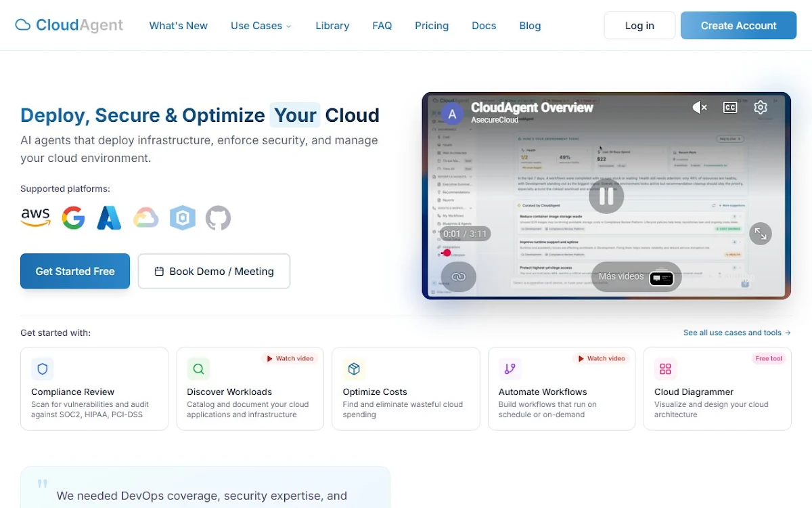Unmute the CloudAgent Overview video
812x508 pixels.
(x=700, y=107)
